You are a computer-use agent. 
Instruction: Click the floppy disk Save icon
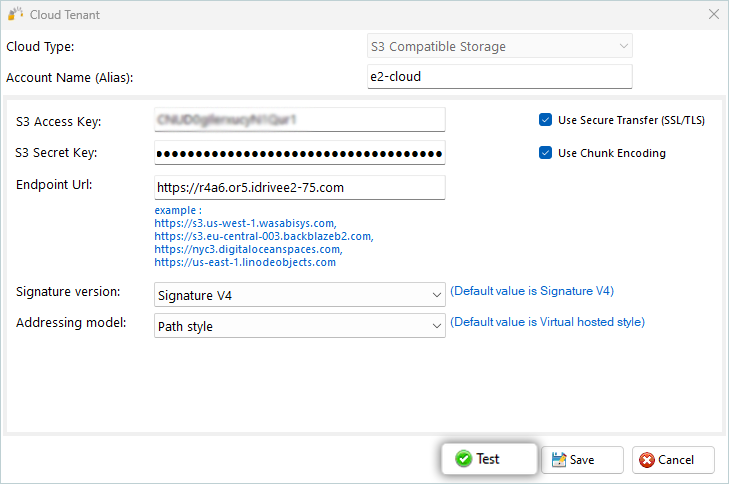pyautogui.click(x=558, y=459)
